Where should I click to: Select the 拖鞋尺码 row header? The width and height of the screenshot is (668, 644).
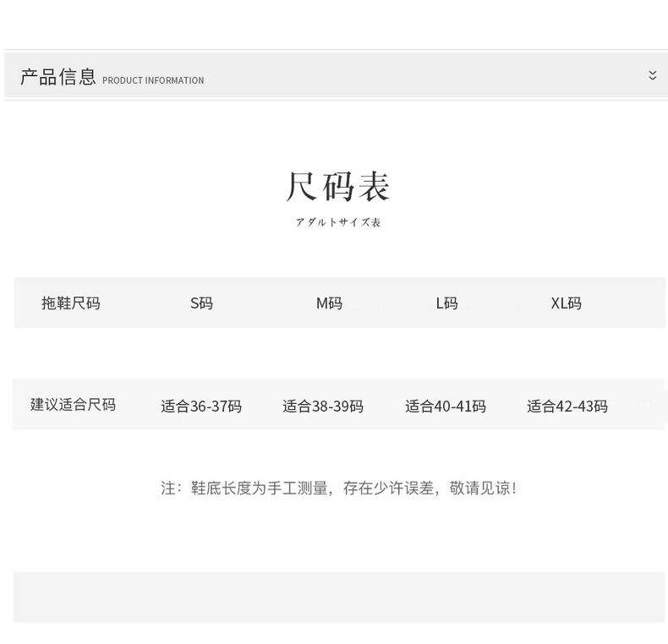[71, 303]
